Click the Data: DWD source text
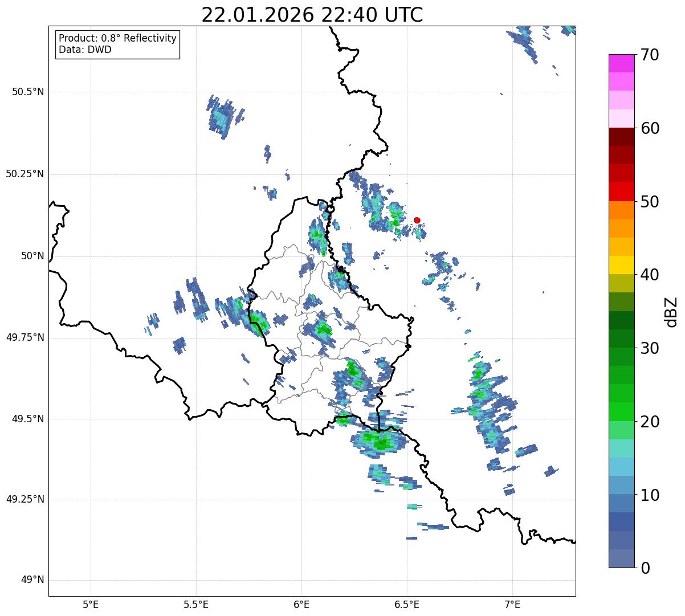This screenshot has width=685, height=616. click(x=85, y=50)
